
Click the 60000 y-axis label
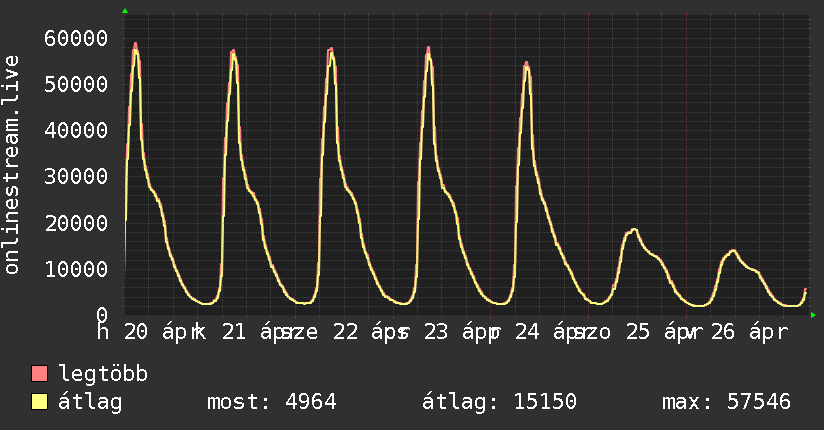pos(76,38)
